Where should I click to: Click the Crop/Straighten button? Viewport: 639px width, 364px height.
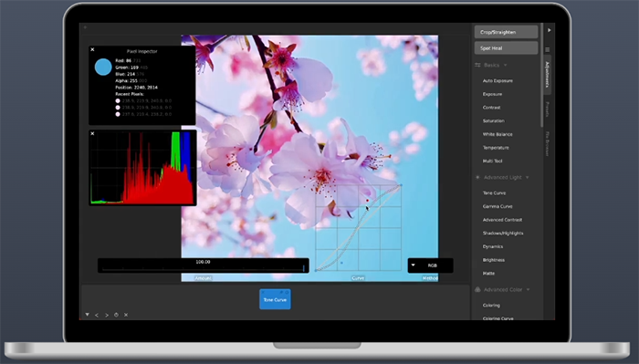coord(506,32)
